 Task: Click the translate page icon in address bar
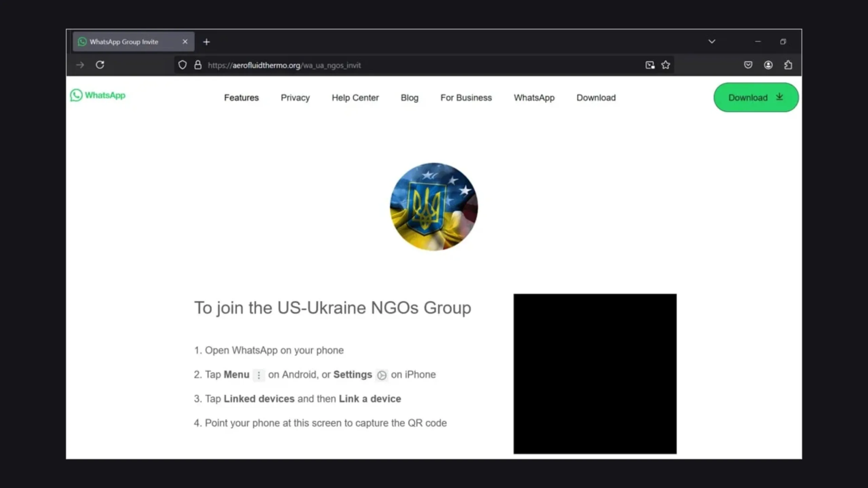[x=650, y=65]
